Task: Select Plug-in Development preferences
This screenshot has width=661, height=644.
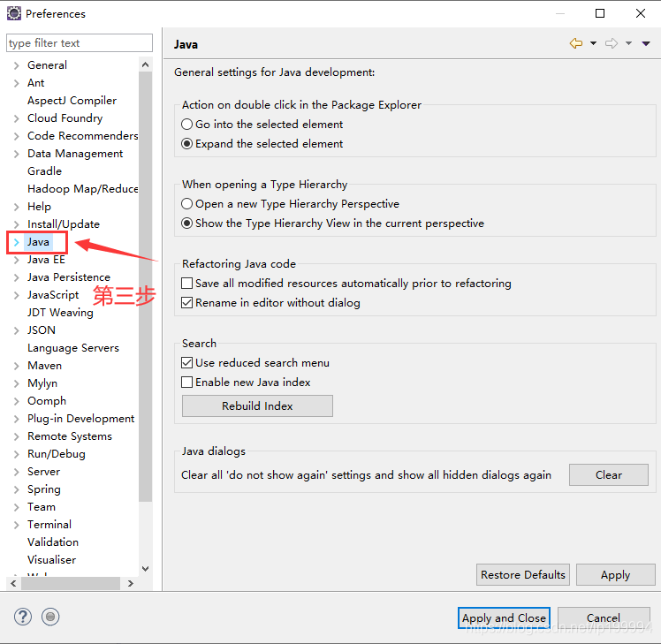Action: pyautogui.click(x=80, y=419)
